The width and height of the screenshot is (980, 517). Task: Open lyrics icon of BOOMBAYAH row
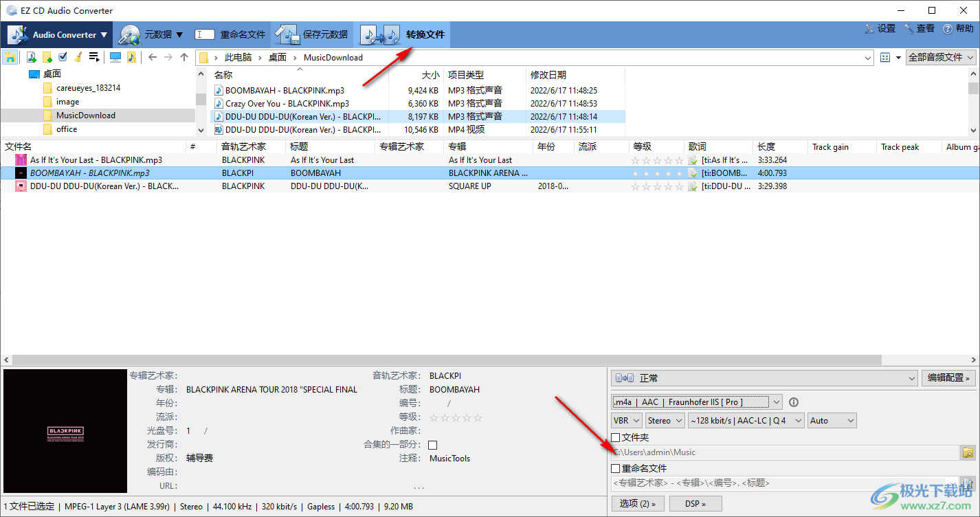click(x=693, y=173)
